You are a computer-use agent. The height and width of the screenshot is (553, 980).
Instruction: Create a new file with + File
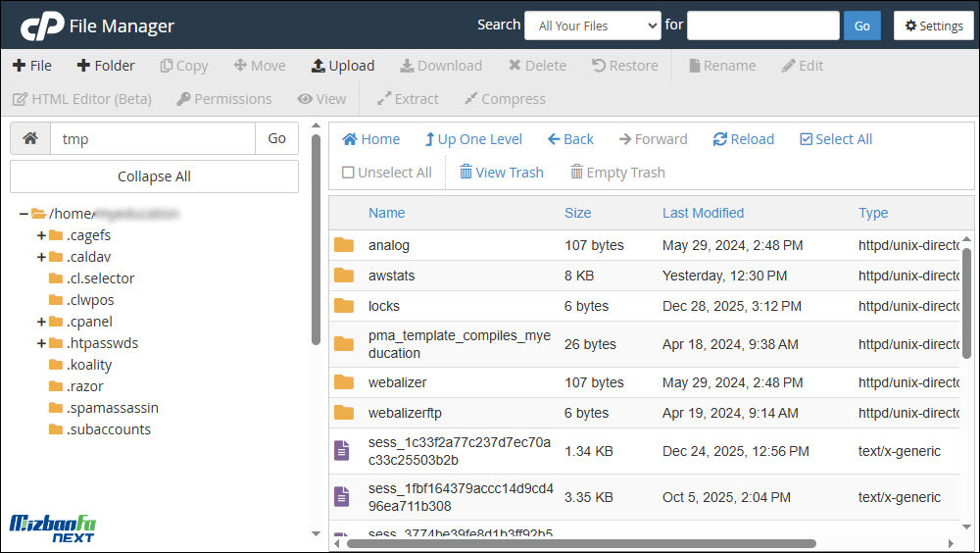(31, 66)
